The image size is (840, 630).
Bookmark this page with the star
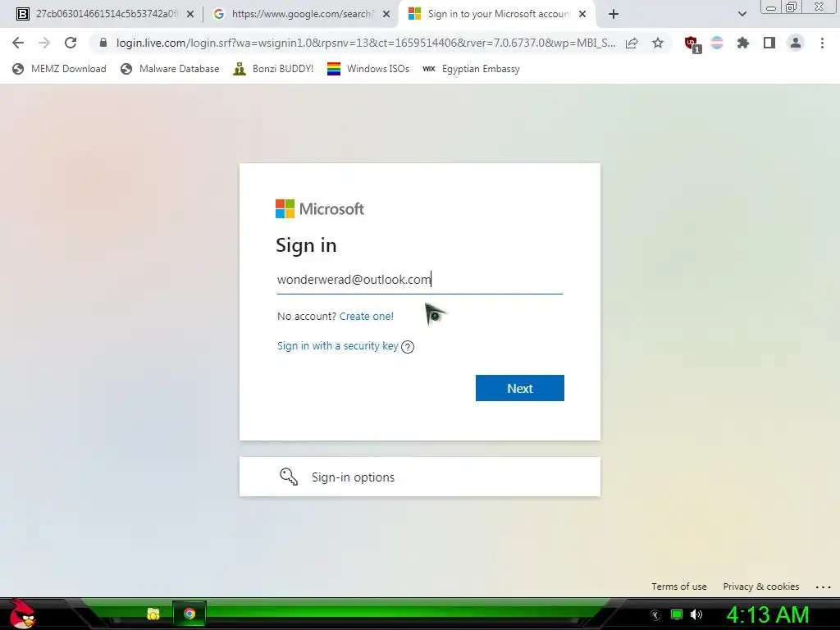coord(658,43)
